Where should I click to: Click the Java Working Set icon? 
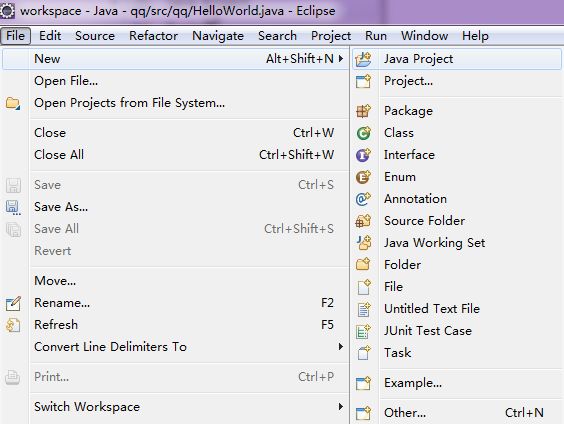point(363,243)
